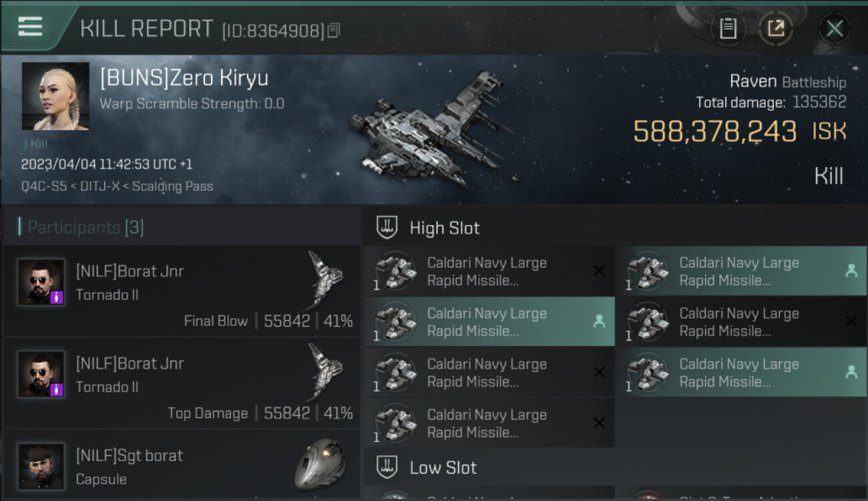Open Zero Kiryu's portrait
The image size is (868, 501).
55,96
